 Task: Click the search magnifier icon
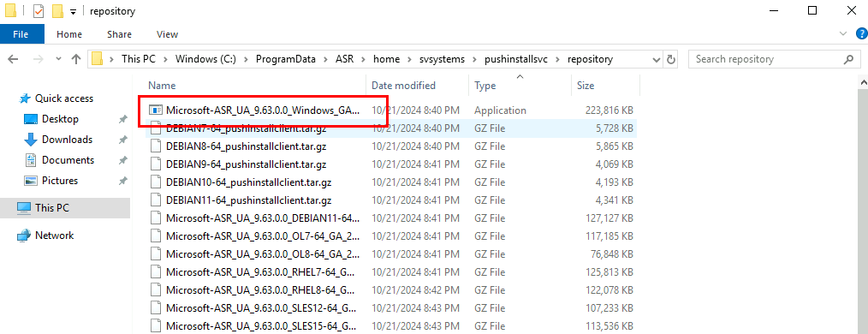pyautogui.click(x=848, y=59)
